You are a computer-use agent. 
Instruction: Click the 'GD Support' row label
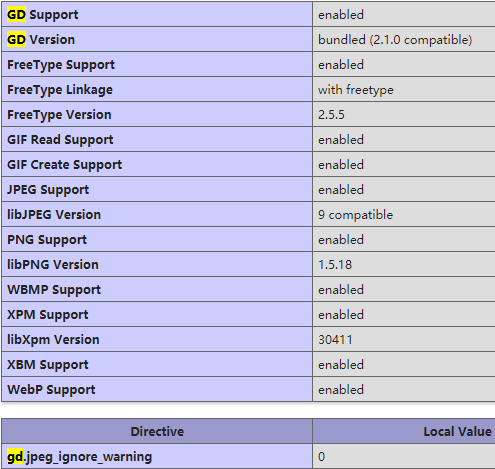coord(43,15)
